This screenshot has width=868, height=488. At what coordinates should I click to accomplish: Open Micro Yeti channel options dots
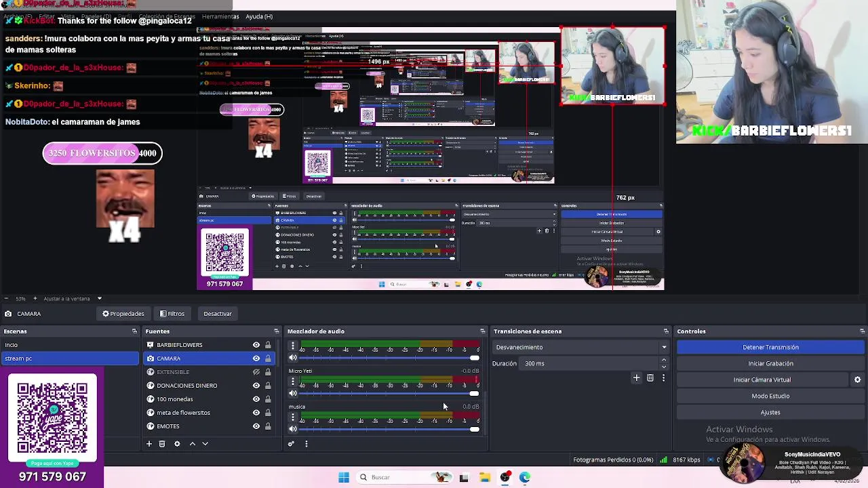[x=293, y=382]
